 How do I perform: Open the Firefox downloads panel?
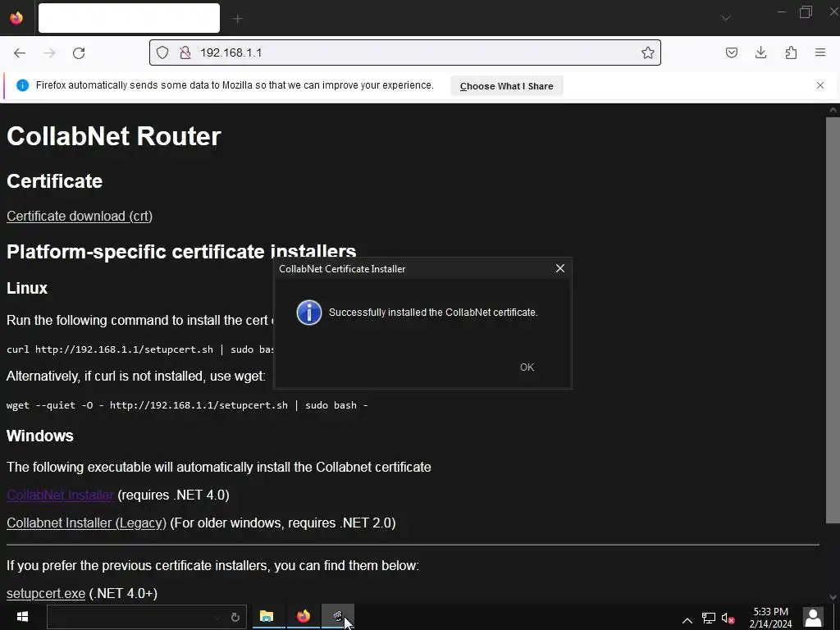point(760,52)
